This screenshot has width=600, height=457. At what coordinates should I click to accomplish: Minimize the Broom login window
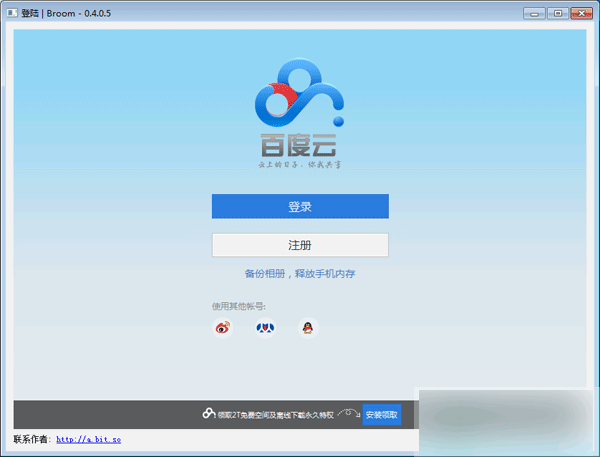tap(534, 13)
